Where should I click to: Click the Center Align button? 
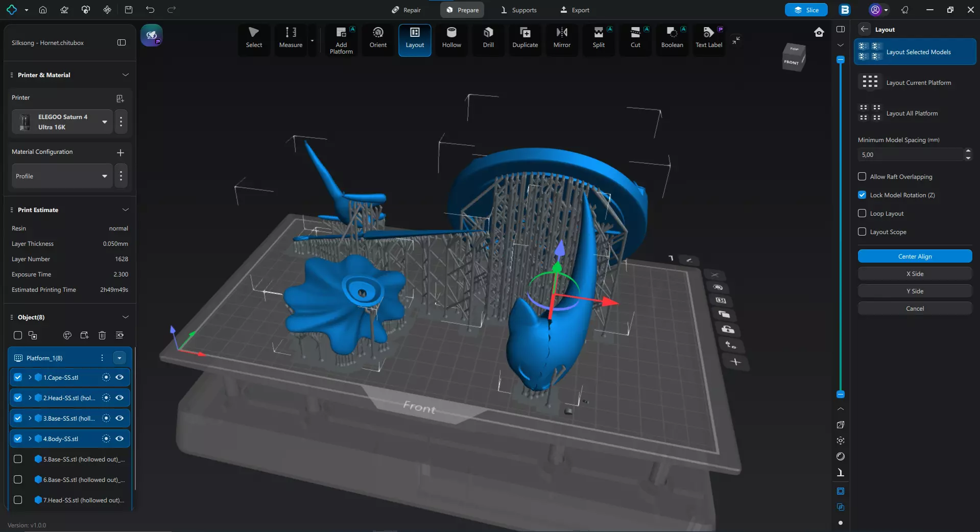coord(915,256)
